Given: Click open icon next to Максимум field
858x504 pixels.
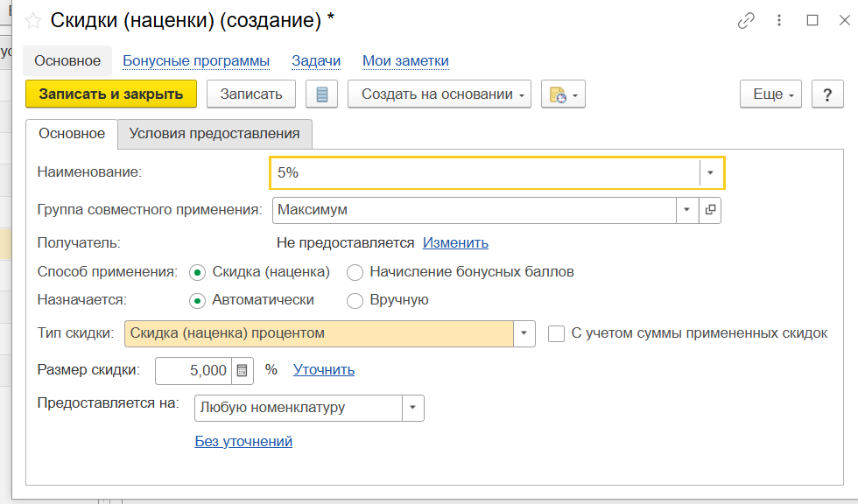Looking at the screenshot, I should [710, 210].
